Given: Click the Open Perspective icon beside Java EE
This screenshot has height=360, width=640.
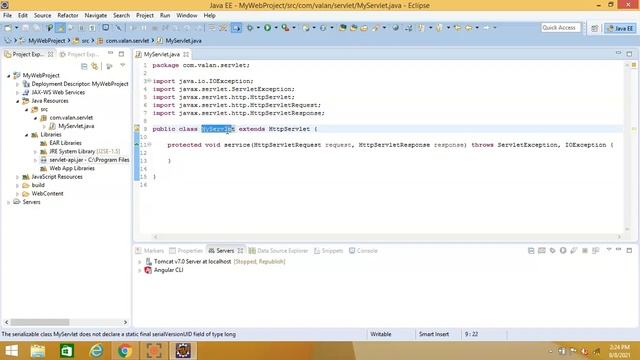Looking at the screenshot, I should [x=595, y=28].
